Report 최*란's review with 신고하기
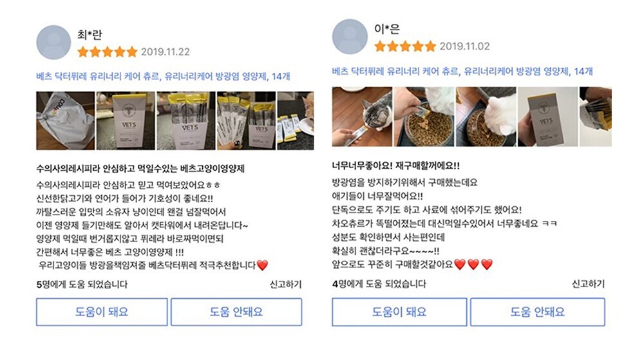 285,284
